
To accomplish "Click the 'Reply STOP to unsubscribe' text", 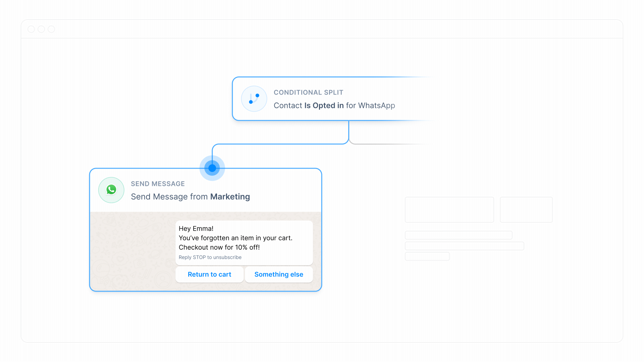I will tap(210, 257).
